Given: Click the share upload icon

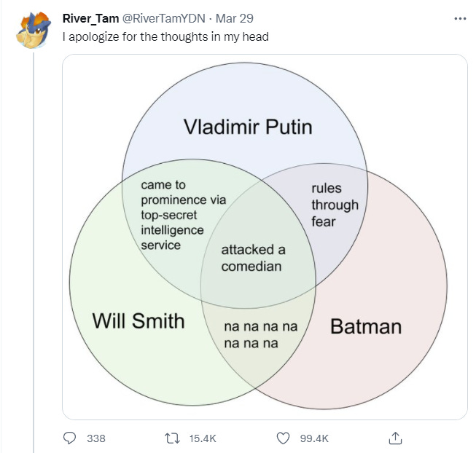Looking at the screenshot, I should (395, 438).
